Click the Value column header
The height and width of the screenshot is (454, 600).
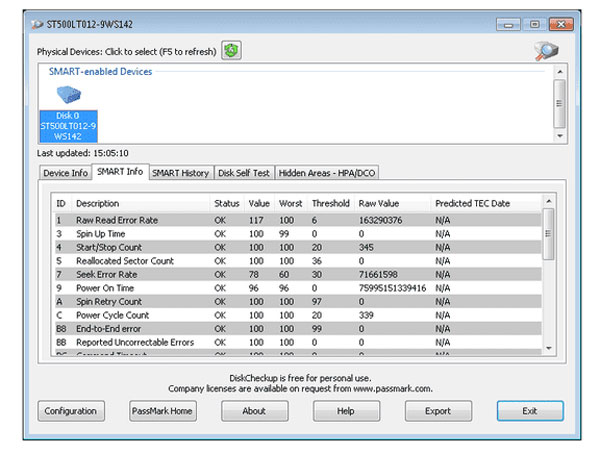(x=259, y=203)
